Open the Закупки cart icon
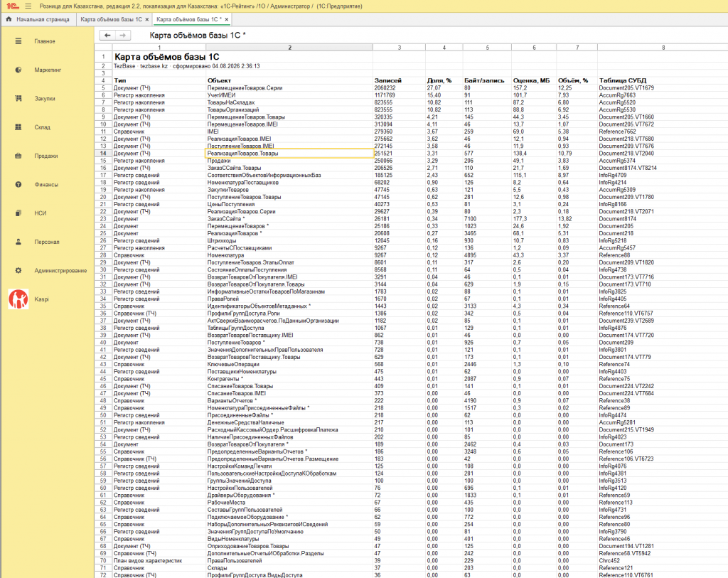The image size is (728, 578). 18,98
